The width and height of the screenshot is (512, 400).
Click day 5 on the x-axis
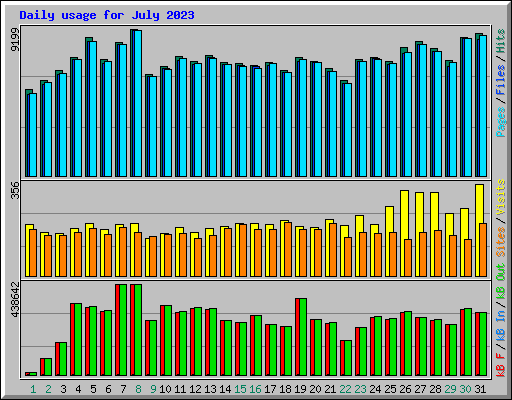(93, 389)
